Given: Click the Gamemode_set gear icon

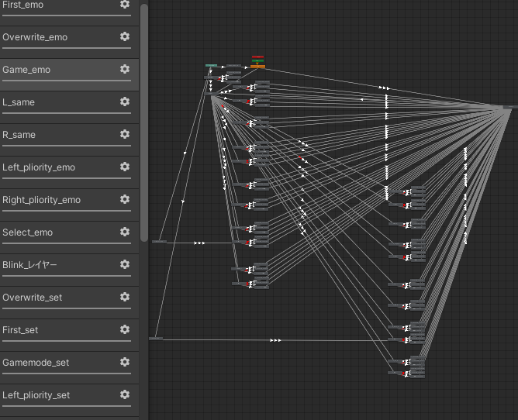Looking at the screenshot, I should 125,362.
